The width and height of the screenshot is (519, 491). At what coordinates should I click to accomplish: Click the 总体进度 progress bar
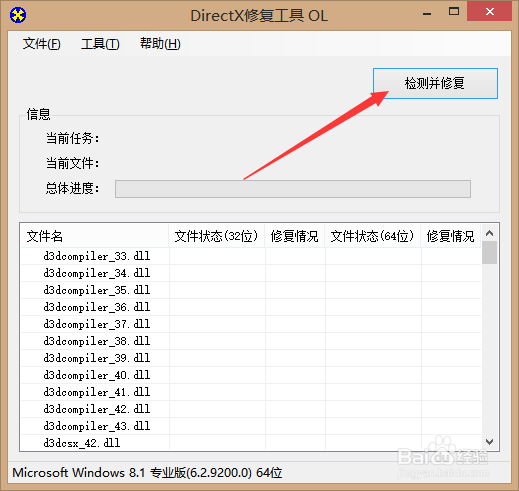[293, 189]
